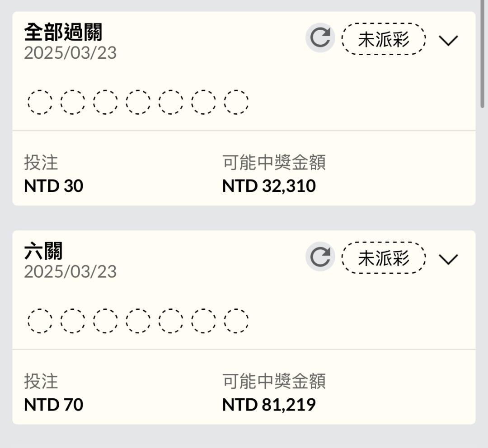
Task: Click last result circle in 六關 card
Action: pos(236,321)
